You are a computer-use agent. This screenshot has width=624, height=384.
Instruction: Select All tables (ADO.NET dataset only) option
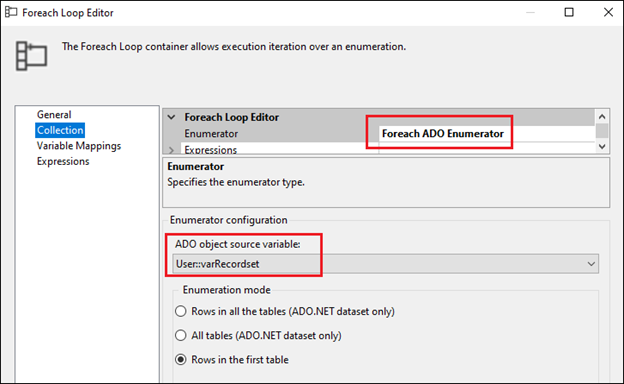point(181,335)
